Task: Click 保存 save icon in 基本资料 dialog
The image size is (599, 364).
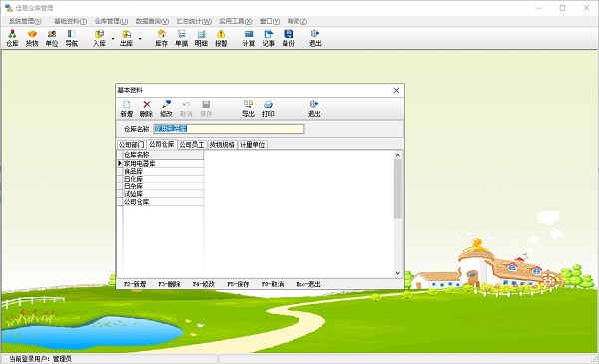Action: click(x=206, y=109)
